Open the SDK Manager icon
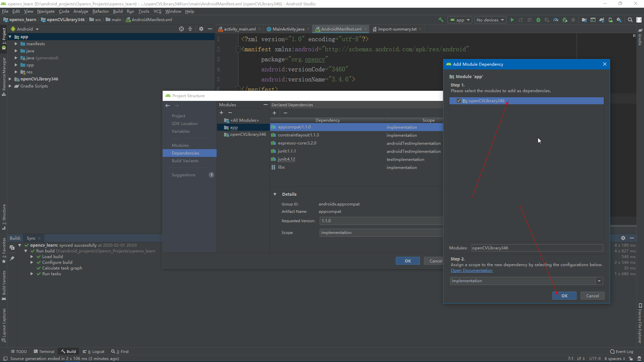This screenshot has height=362, width=644. (x=619, y=20)
